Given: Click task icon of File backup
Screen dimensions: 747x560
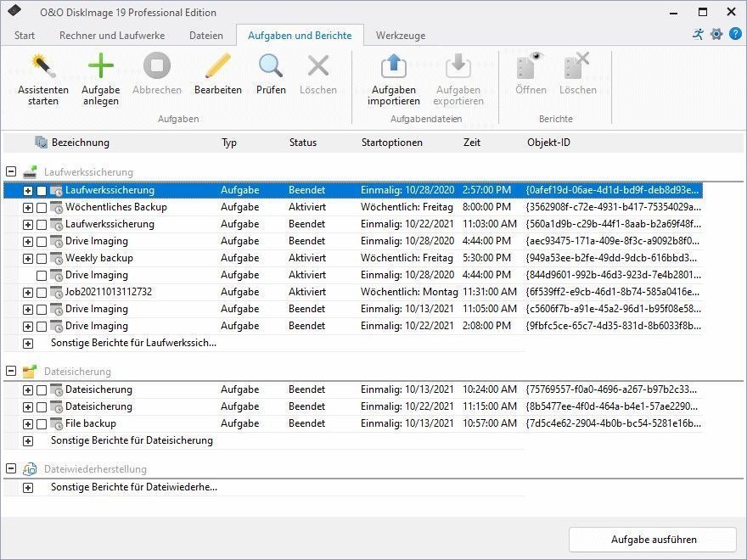Looking at the screenshot, I should point(56,423).
